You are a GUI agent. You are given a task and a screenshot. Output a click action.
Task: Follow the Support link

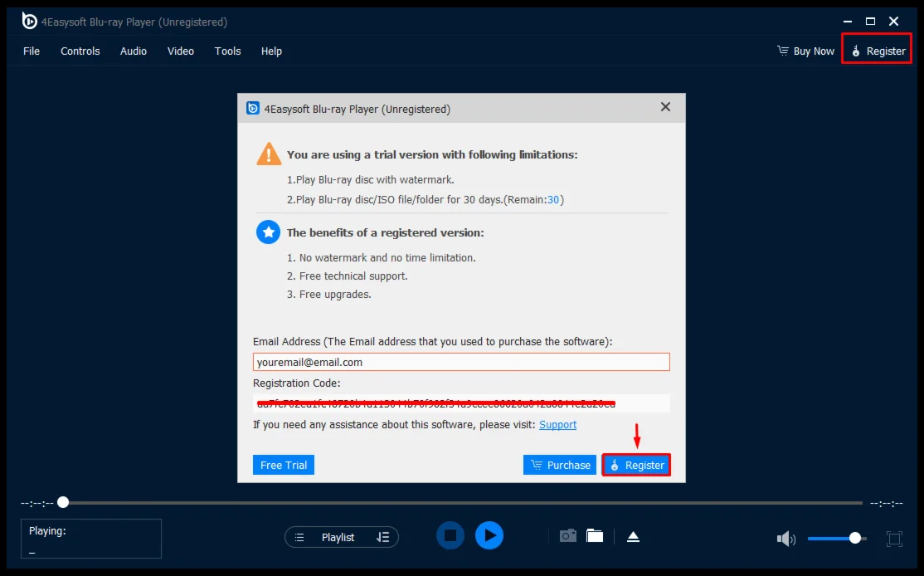pyautogui.click(x=557, y=424)
